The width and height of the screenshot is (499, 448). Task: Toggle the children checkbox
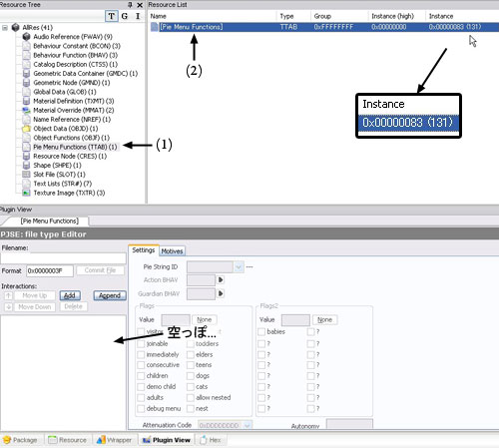(x=141, y=376)
